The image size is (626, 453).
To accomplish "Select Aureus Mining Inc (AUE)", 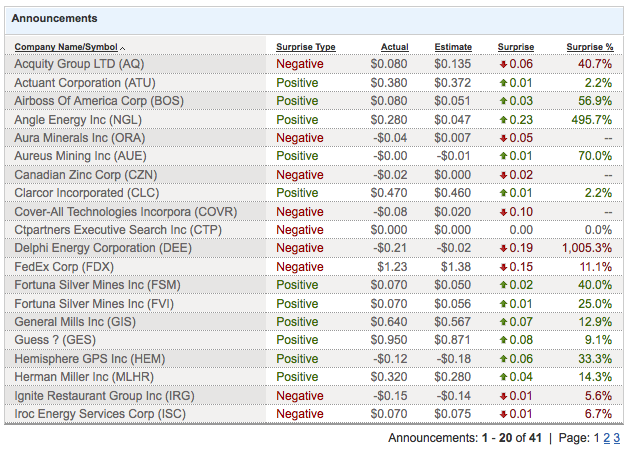I will coord(80,156).
